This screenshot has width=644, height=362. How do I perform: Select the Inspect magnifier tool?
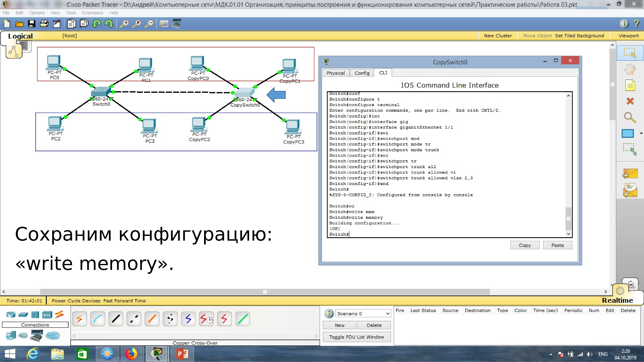click(630, 117)
